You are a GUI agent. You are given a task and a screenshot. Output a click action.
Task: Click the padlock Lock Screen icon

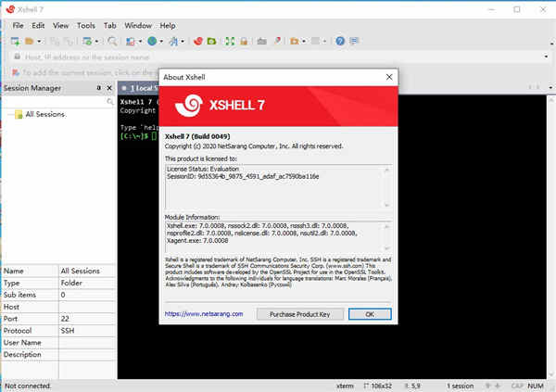tap(244, 41)
